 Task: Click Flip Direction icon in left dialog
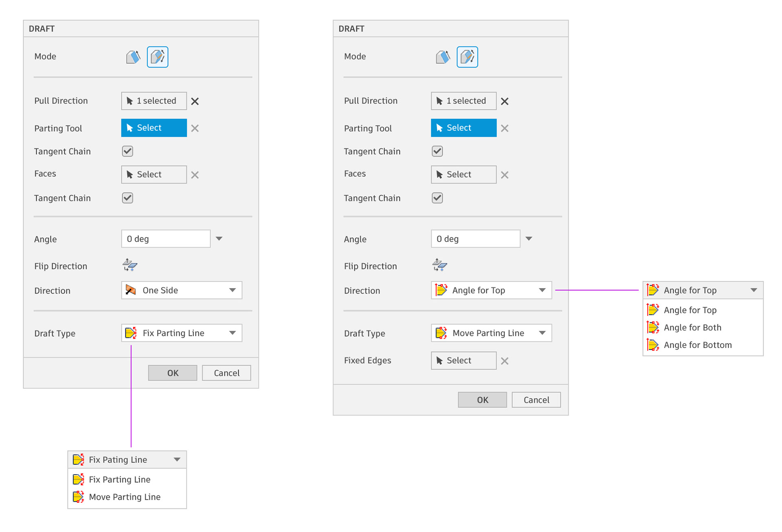pos(130,265)
